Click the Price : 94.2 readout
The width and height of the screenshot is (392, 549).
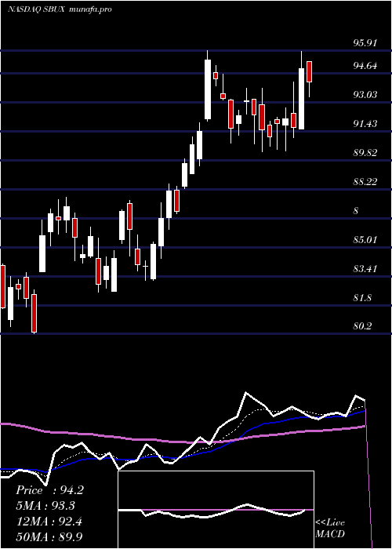(x=49, y=490)
